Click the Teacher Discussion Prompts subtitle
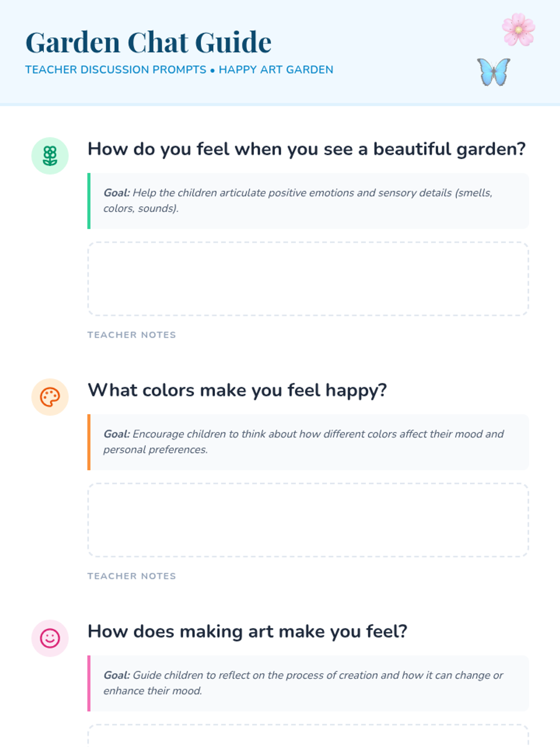The width and height of the screenshot is (560, 747). (179, 70)
